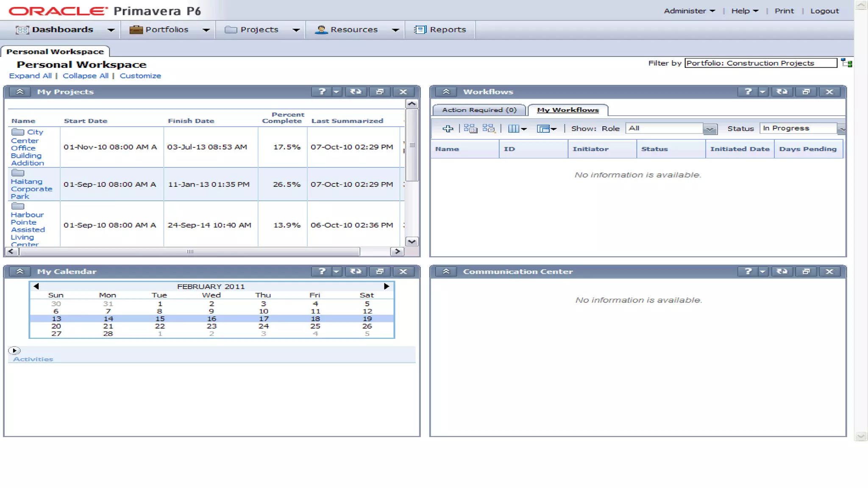Image resolution: width=868 pixels, height=488 pixels.
Task: Refresh the Communication Center portlet
Action: coord(782,272)
